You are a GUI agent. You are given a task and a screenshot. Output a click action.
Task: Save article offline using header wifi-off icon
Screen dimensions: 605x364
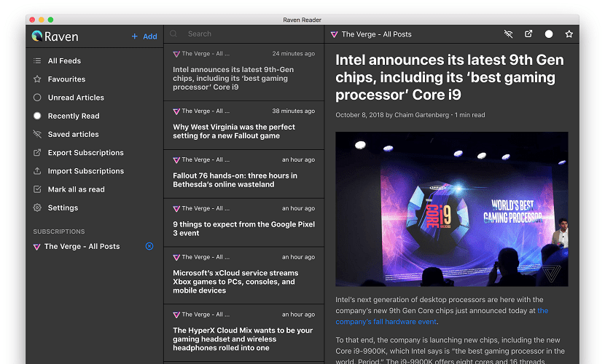(509, 34)
